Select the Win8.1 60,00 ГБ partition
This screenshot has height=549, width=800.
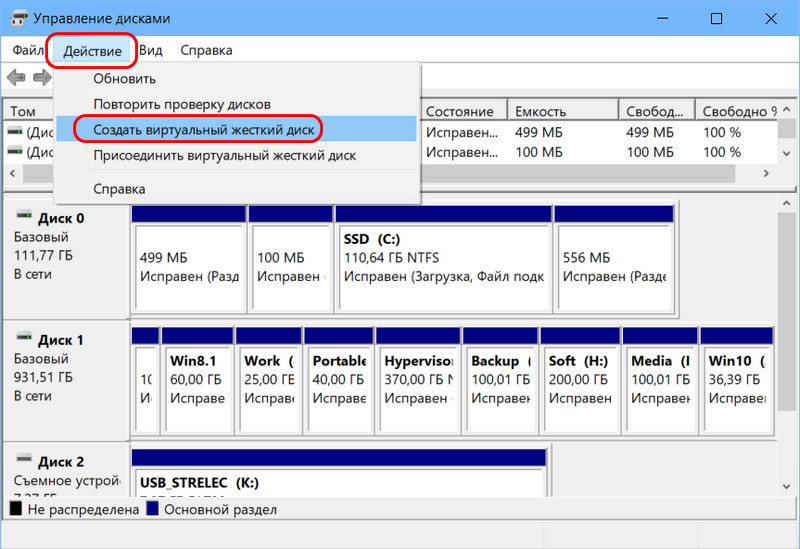197,381
